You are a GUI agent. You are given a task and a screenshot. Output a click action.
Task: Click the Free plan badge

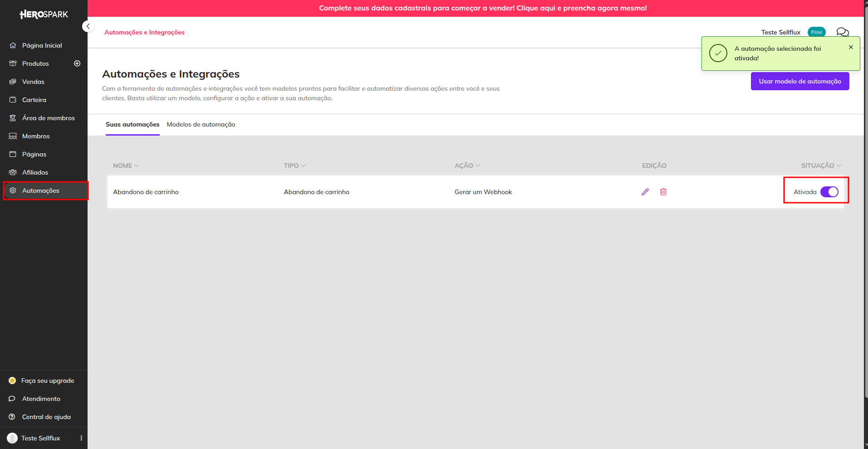[x=816, y=32]
